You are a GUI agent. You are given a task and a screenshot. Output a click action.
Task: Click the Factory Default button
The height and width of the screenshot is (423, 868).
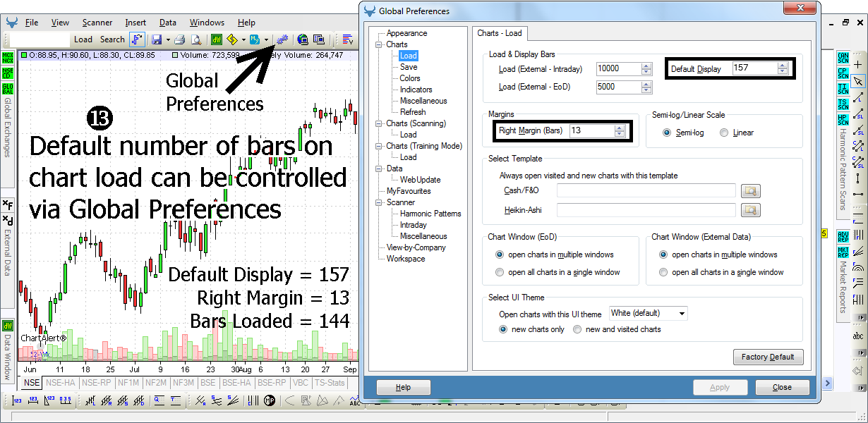pyautogui.click(x=768, y=357)
